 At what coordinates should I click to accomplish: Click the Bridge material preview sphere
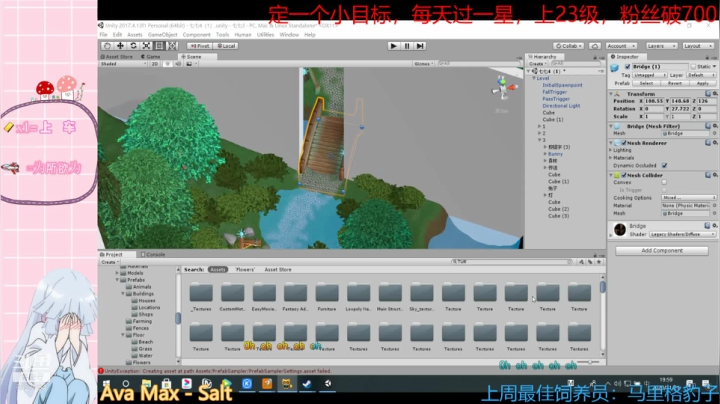(620, 230)
